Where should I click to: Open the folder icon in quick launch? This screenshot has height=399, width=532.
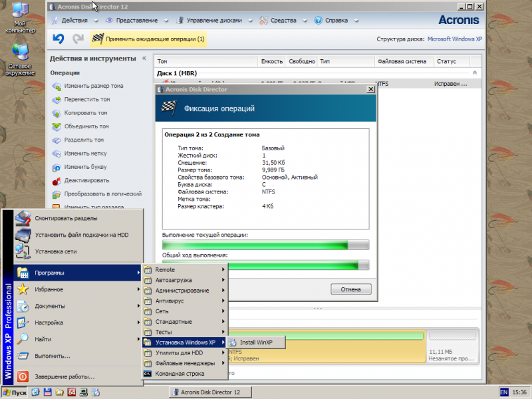click(59, 392)
